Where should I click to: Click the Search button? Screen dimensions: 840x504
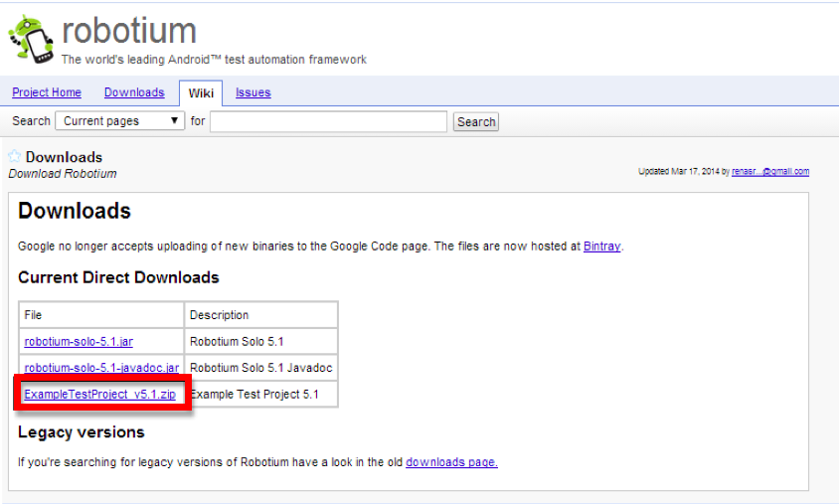point(476,121)
